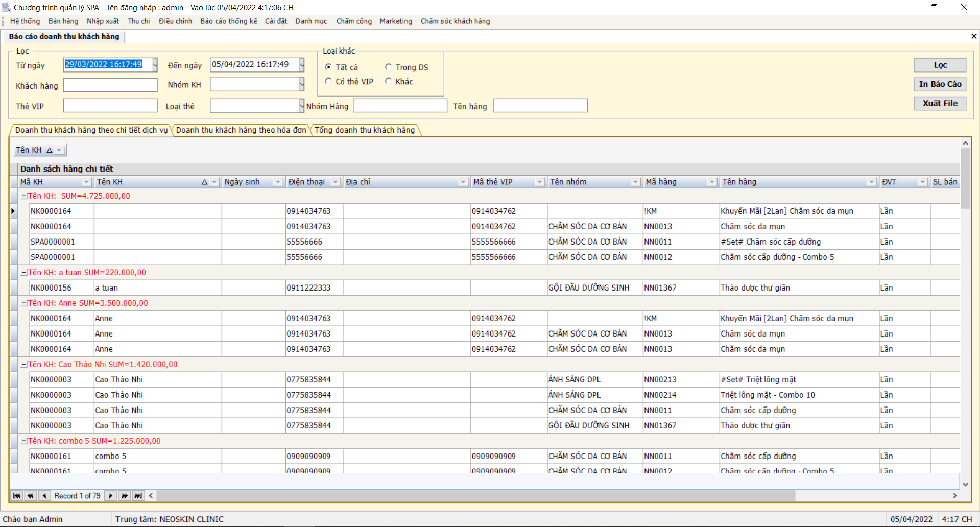Go to last record in navigator
980x527 pixels.
click(138, 496)
